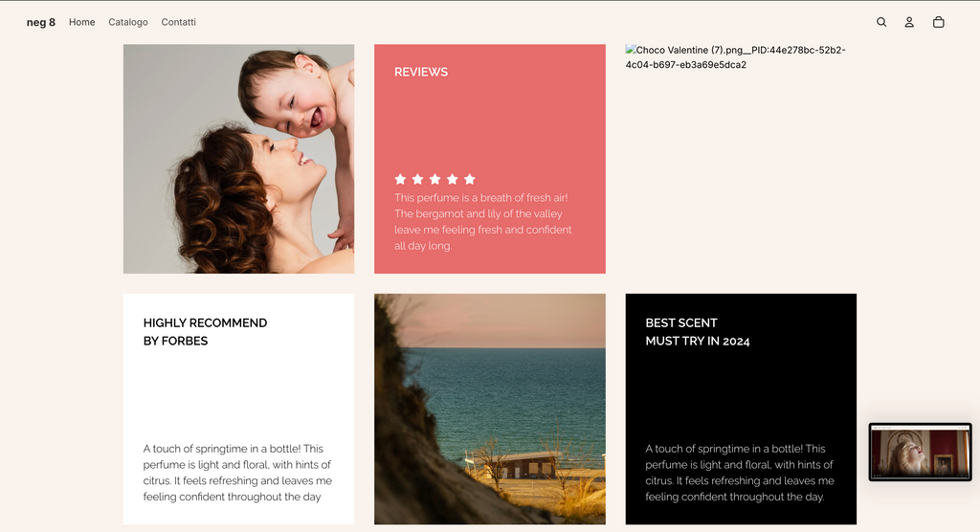Open the Contatti page link
980x532 pixels.
pos(178,22)
